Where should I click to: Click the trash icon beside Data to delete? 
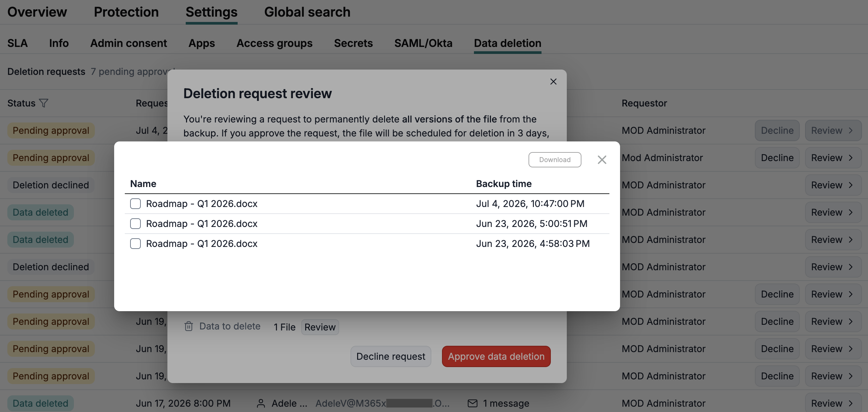(189, 326)
